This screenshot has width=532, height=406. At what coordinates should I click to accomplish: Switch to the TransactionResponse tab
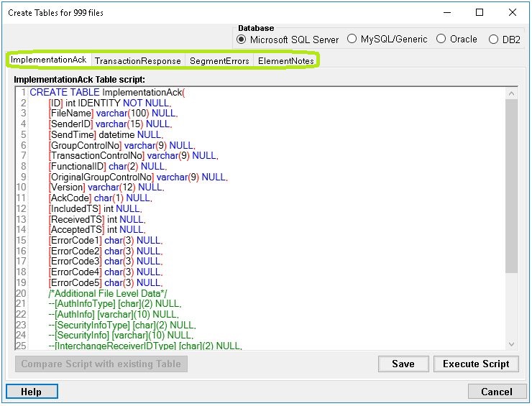click(x=138, y=60)
